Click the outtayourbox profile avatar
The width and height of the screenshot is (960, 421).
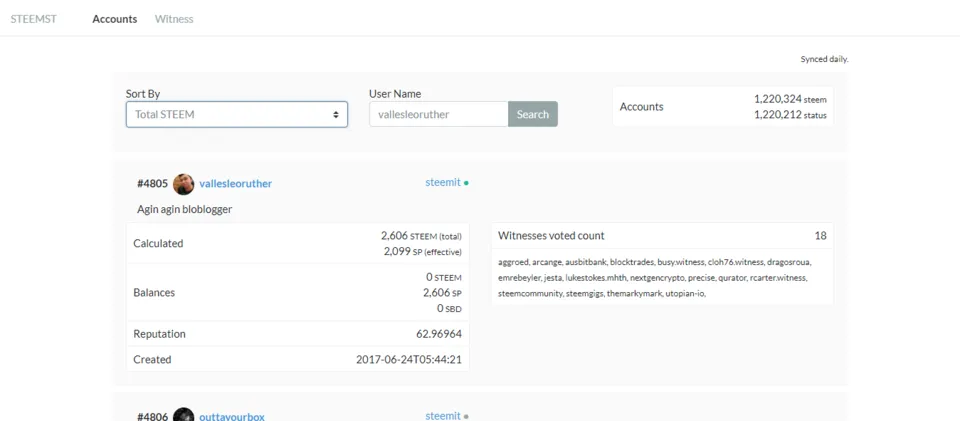184,414
